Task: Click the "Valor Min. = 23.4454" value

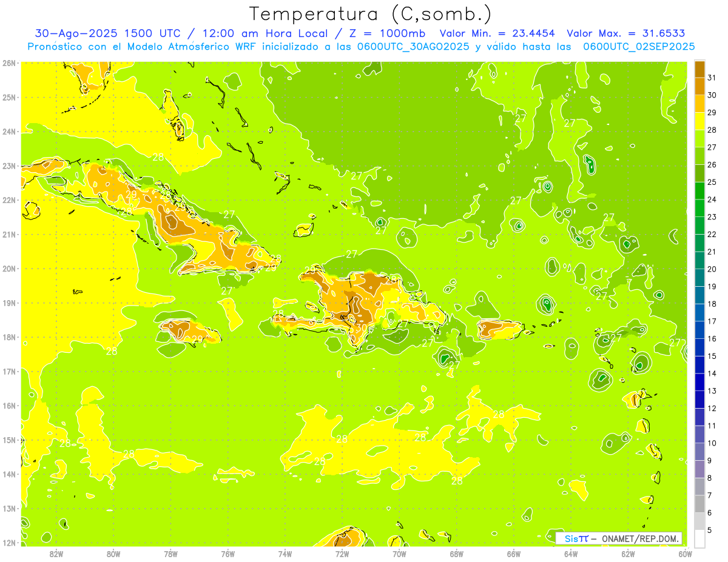Action: pyautogui.click(x=497, y=33)
